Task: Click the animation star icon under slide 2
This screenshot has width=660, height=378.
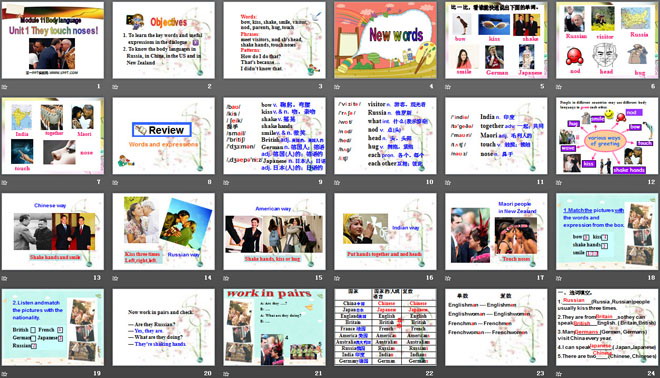Action: point(115,87)
